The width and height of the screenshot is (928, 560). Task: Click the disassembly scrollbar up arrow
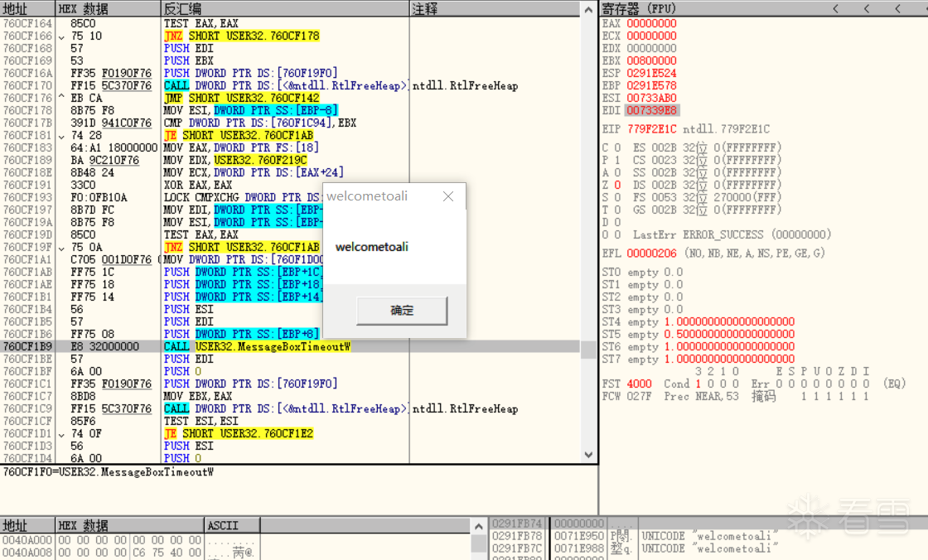(x=588, y=9)
